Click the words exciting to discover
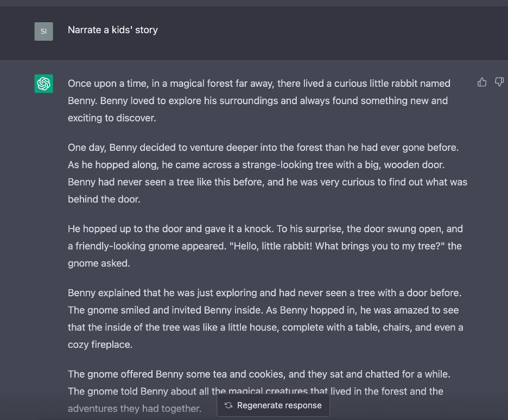Image resolution: width=508 pixels, height=420 pixels. pos(111,118)
